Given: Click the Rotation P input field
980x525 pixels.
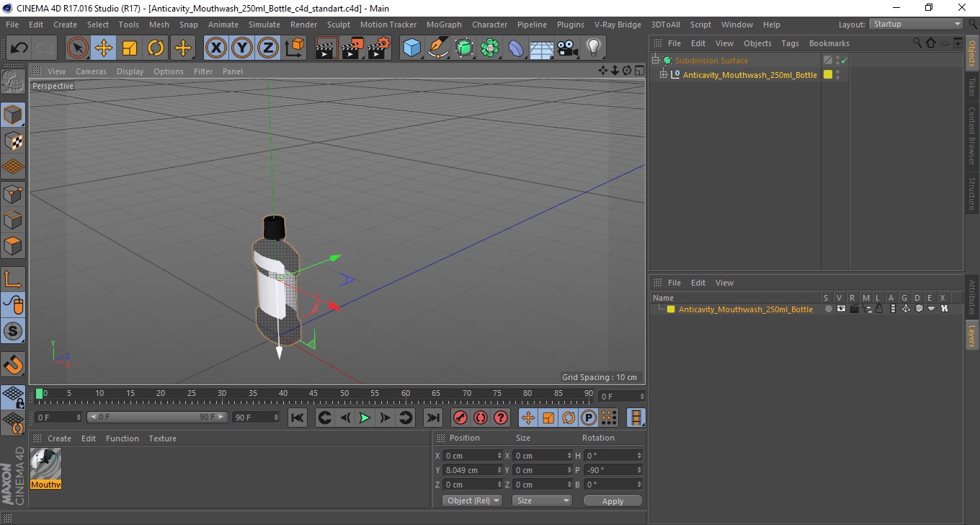Looking at the screenshot, I should (611, 470).
